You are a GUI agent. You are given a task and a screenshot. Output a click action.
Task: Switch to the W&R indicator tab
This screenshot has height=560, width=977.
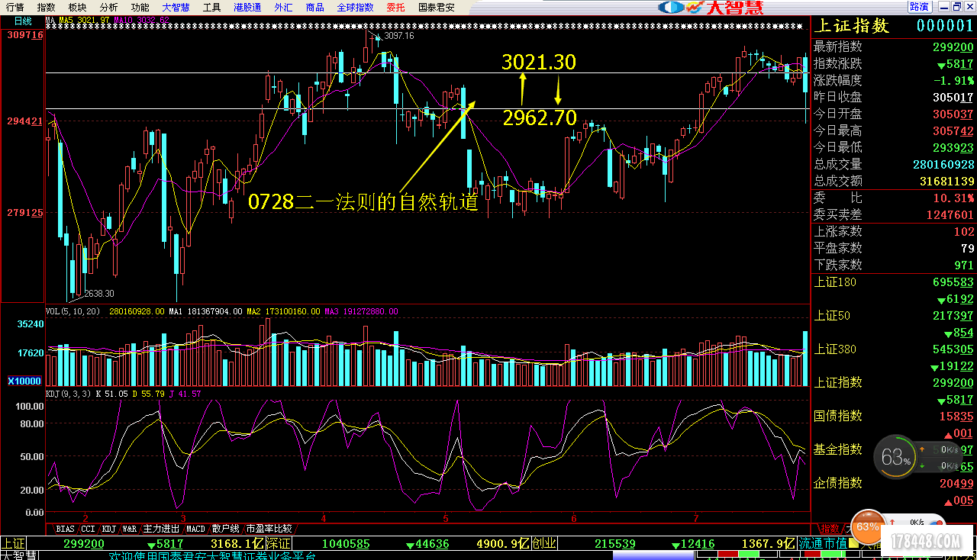click(x=130, y=529)
